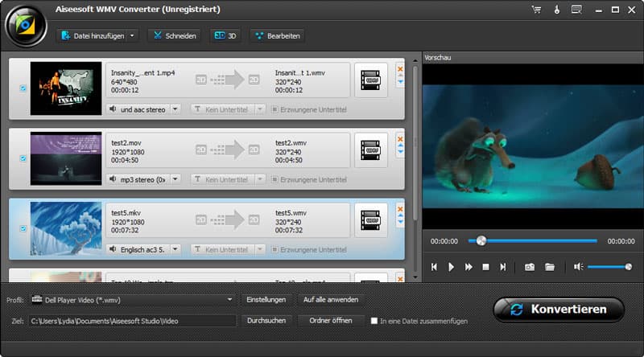Uncheck the test5.mkv file checkbox
The height and width of the screenshot is (357, 644).
23,228
